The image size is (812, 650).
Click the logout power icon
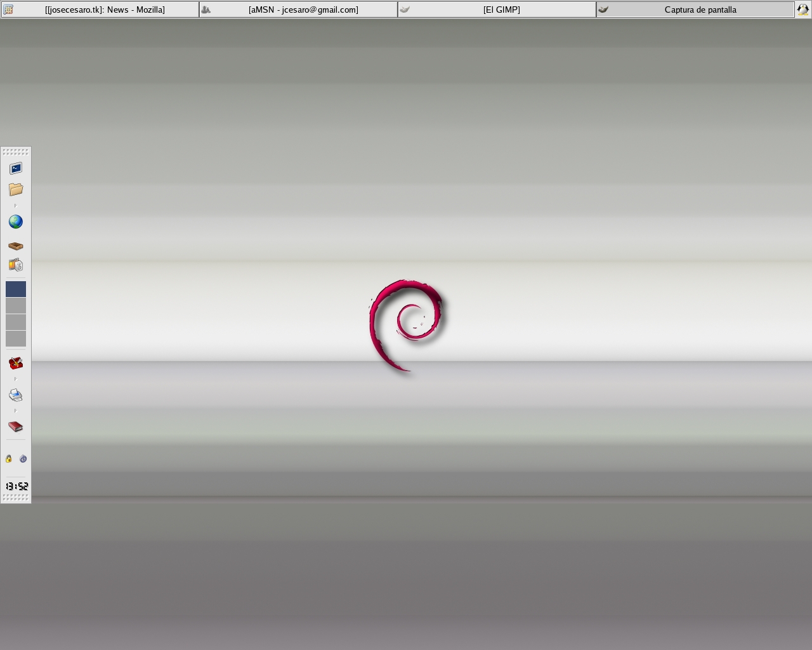pyautogui.click(x=23, y=458)
